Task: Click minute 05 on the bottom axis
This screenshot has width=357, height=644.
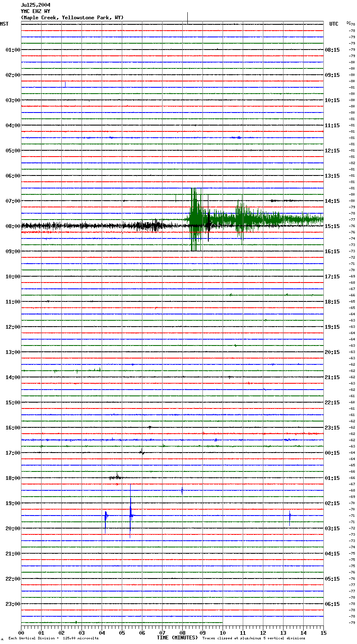Action: (122, 633)
